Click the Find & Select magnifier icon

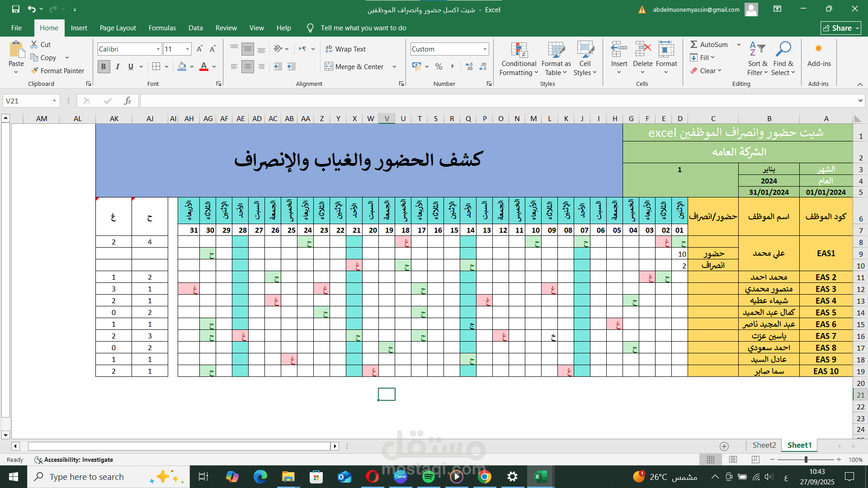783,49
